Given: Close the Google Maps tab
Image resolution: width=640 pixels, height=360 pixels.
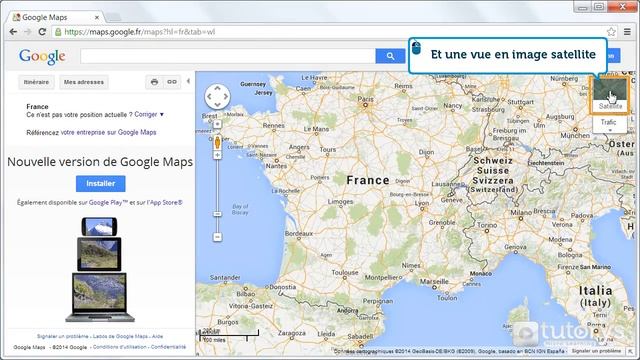Looking at the screenshot, I should (97, 17).
